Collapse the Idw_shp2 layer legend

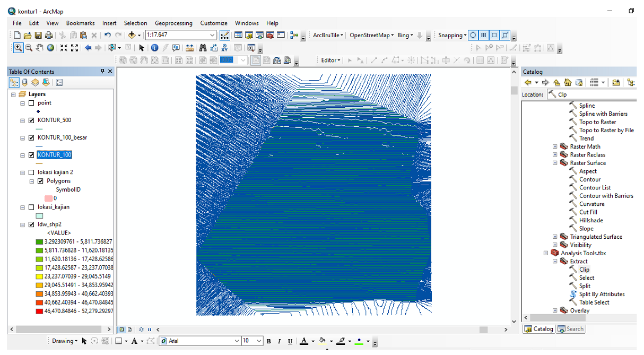(22, 224)
